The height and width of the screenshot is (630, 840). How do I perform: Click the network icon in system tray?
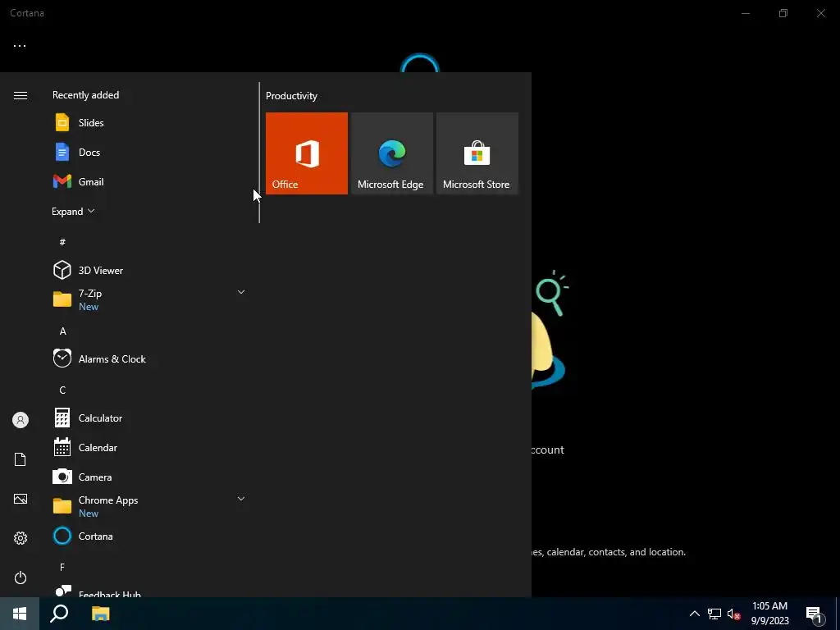(x=714, y=614)
